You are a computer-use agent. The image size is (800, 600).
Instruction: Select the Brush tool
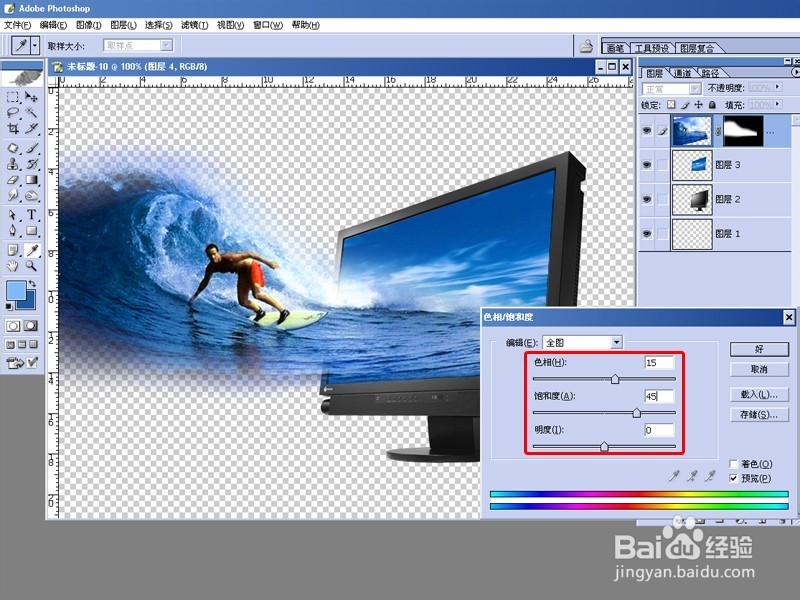pyautogui.click(x=32, y=148)
